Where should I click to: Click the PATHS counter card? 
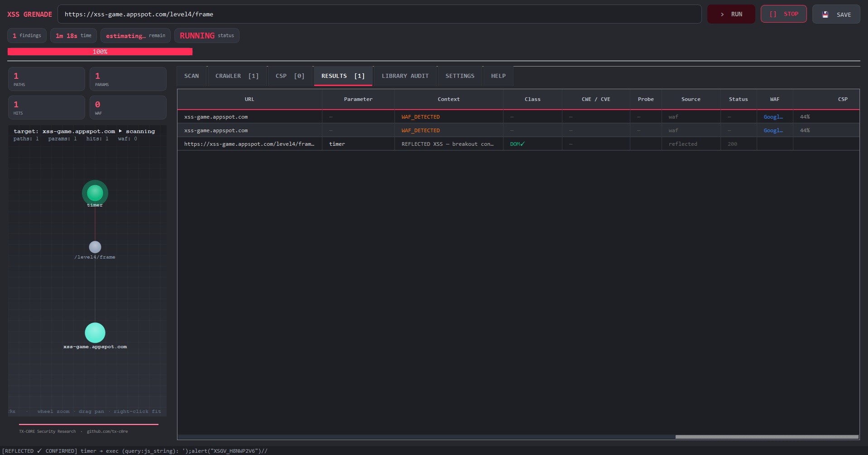click(47, 79)
